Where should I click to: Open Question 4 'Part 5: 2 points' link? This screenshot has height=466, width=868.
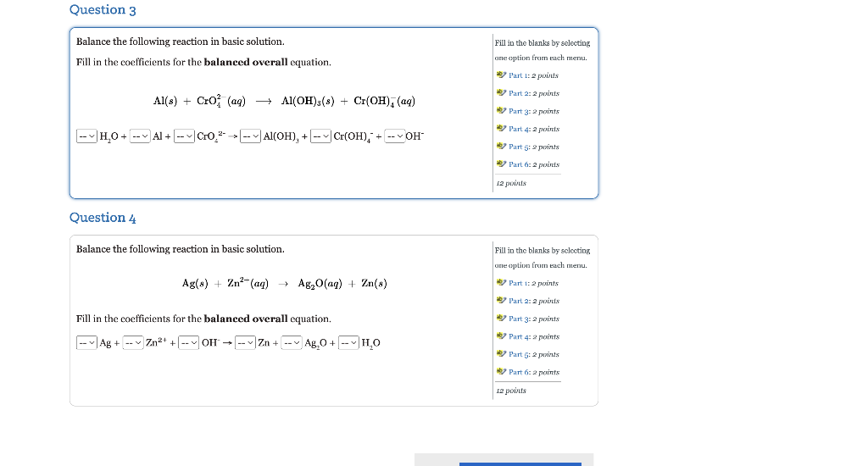click(534, 353)
